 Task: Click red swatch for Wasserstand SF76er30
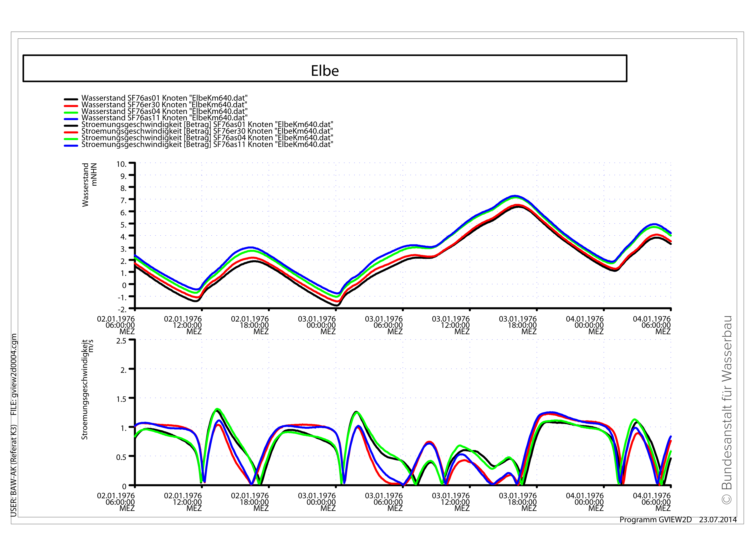[71, 106]
